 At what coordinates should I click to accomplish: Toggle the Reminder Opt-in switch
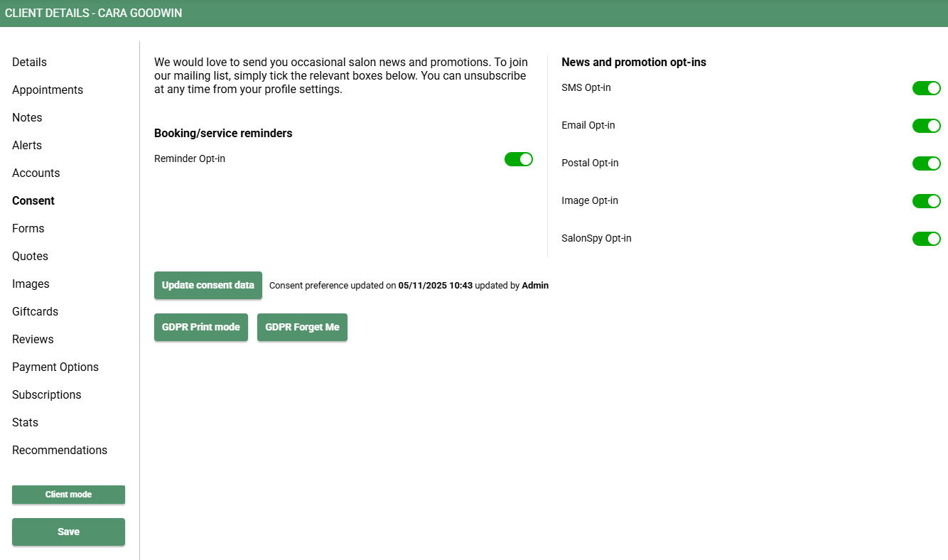pos(518,159)
